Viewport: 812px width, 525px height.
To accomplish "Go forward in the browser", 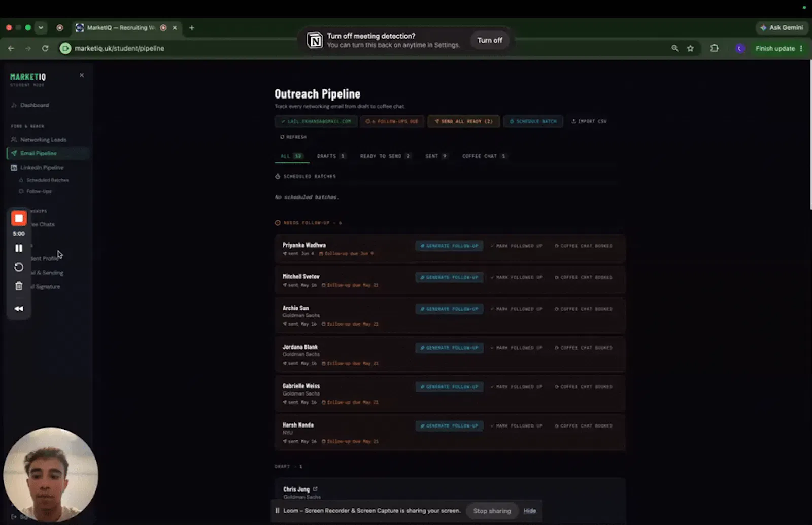I will coord(28,48).
